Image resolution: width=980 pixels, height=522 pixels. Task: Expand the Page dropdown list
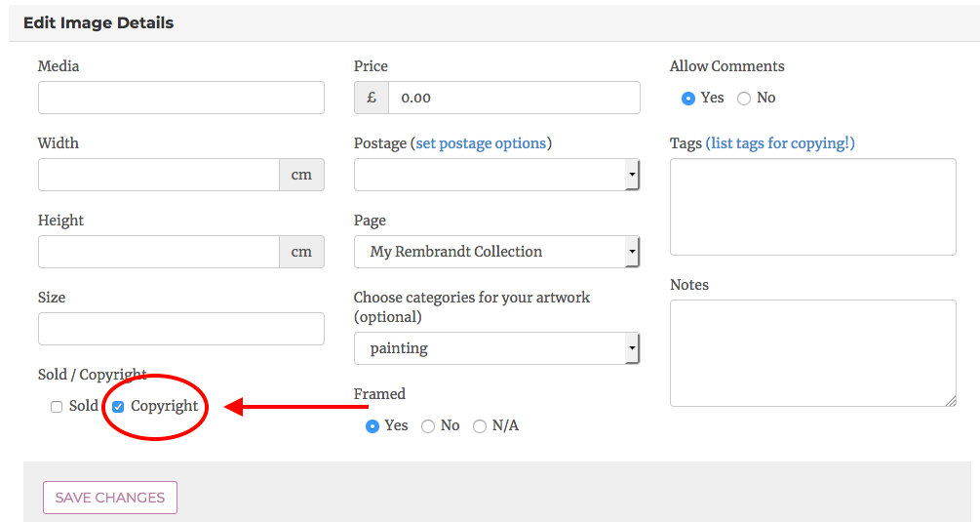tap(496, 252)
